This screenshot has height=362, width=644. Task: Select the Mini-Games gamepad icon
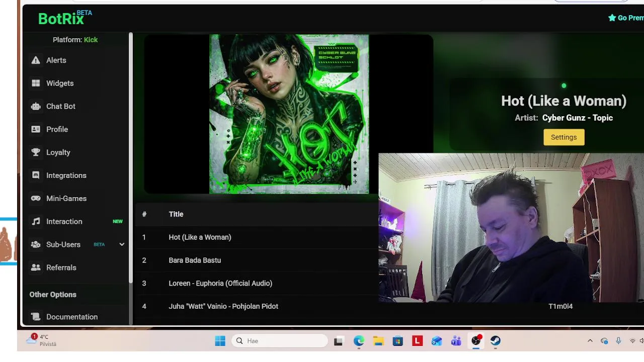tap(36, 199)
